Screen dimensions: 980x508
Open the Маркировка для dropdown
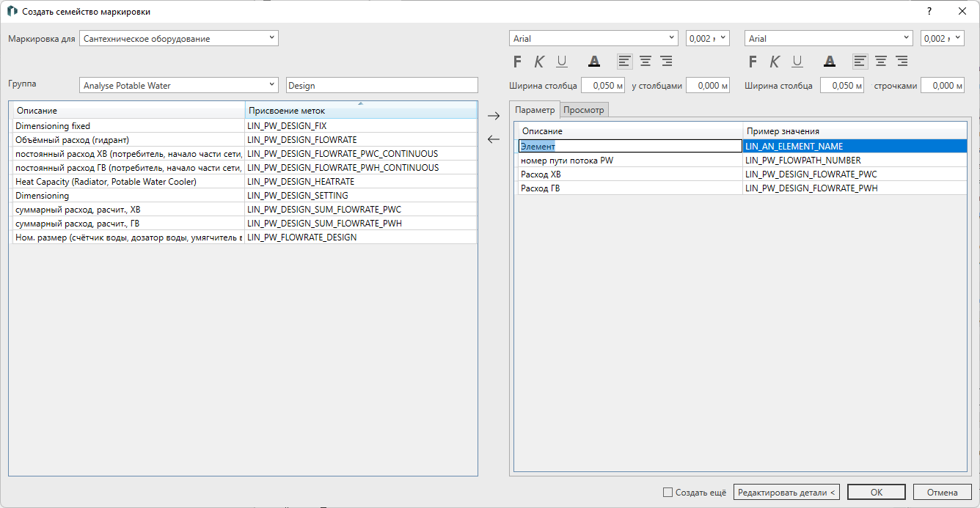179,38
